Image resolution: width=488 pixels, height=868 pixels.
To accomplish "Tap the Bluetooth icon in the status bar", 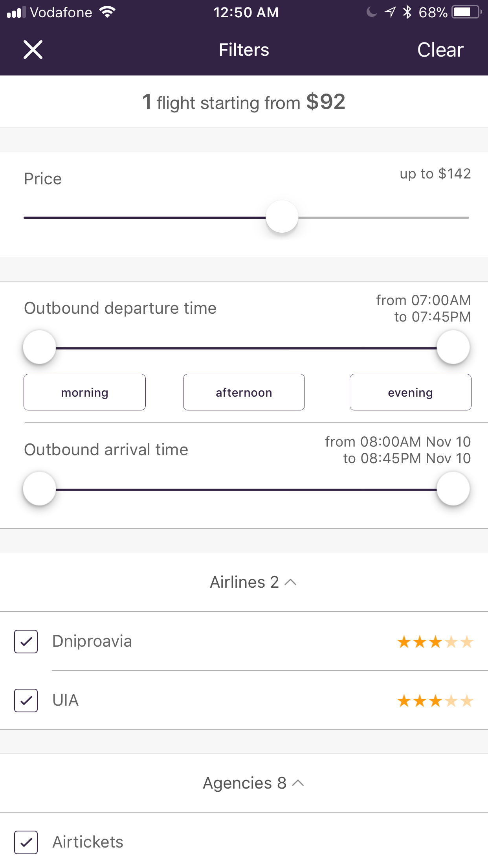I will click(407, 12).
